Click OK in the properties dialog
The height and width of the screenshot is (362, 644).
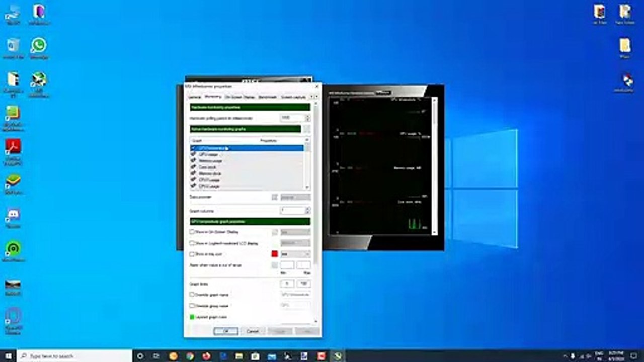point(225,331)
